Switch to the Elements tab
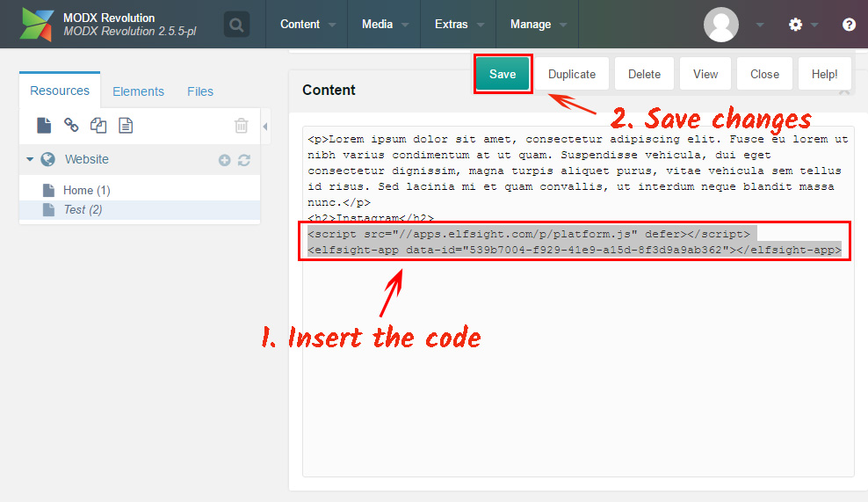The width and height of the screenshot is (868, 502). point(139,91)
